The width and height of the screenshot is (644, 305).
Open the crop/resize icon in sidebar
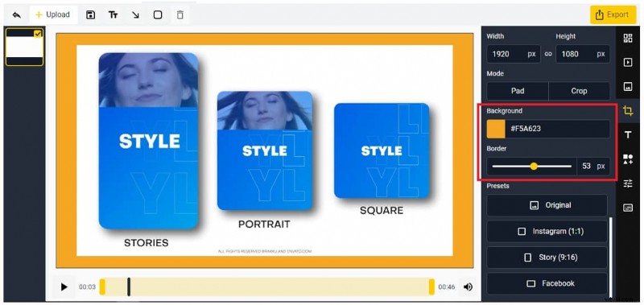coord(628,110)
